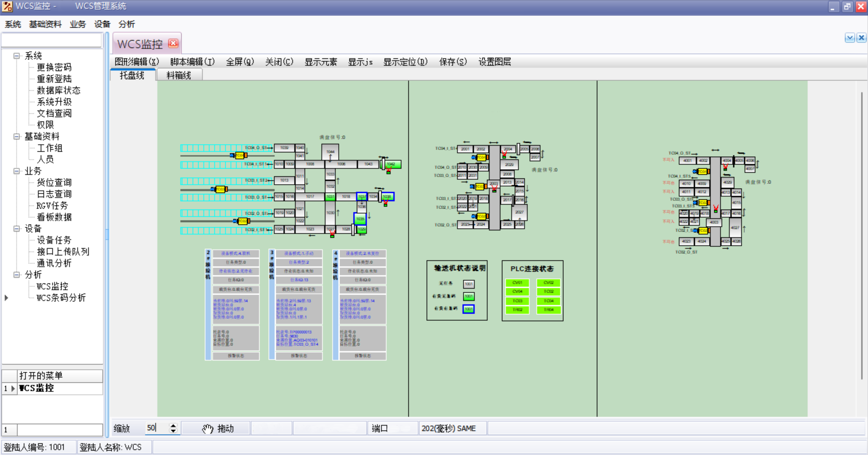Click the 拖动 hand drag tool

(218, 428)
